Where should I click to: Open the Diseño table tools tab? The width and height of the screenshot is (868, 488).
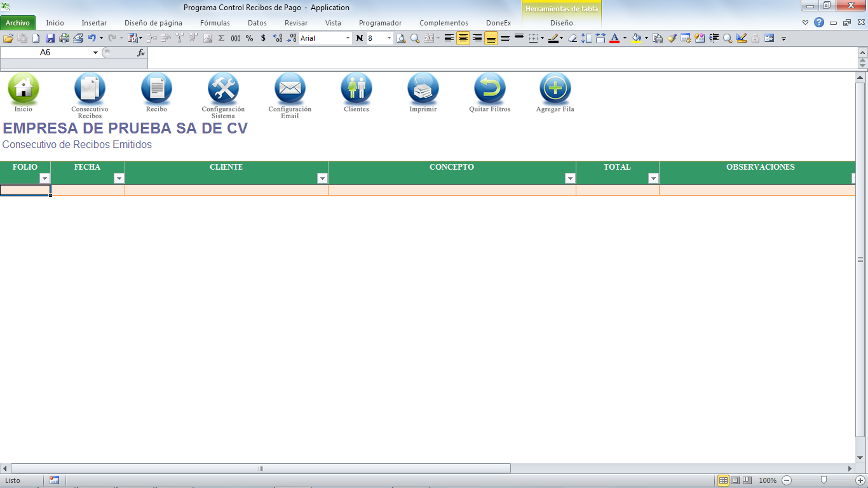click(x=561, y=23)
